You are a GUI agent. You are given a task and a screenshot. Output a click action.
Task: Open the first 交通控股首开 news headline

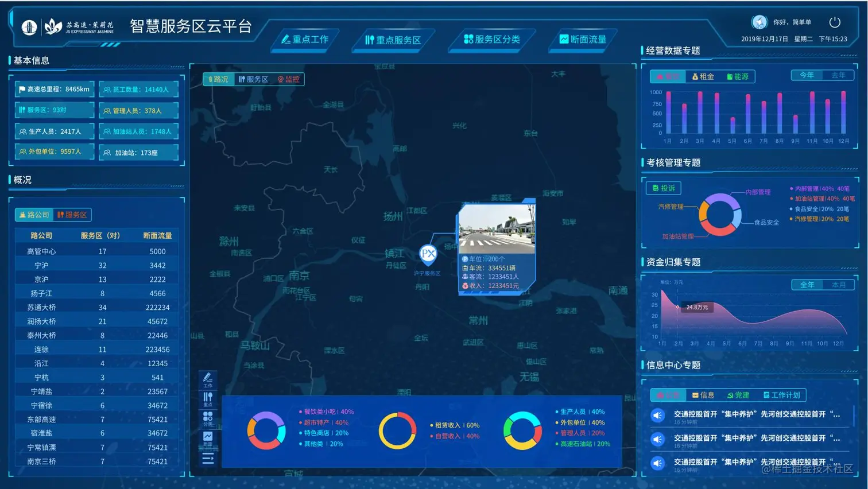click(x=757, y=414)
